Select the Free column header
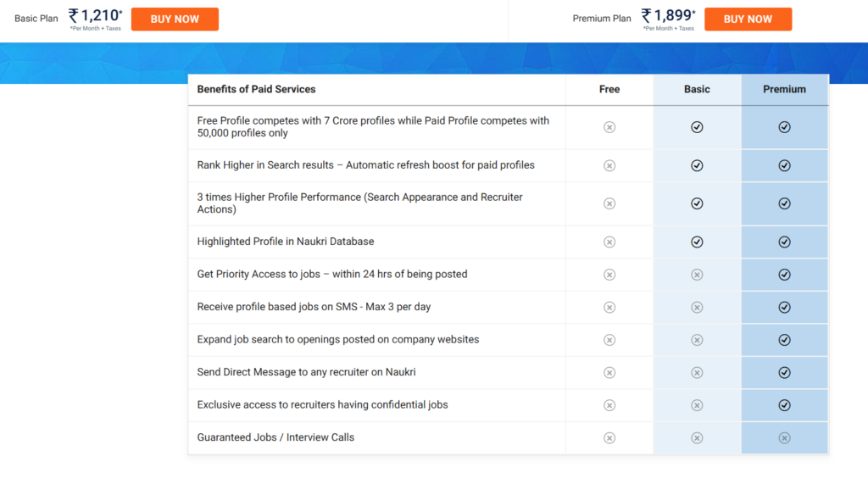The image size is (868, 484). (x=609, y=89)
